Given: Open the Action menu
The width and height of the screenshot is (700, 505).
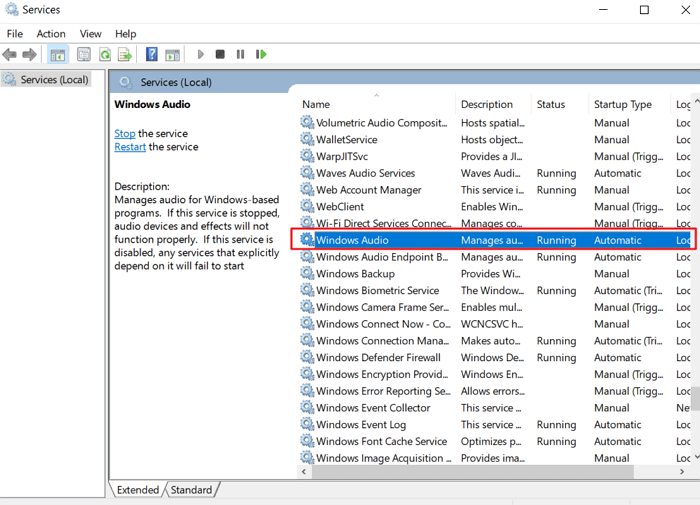Looking at the screenshot, I should point(51,34).
